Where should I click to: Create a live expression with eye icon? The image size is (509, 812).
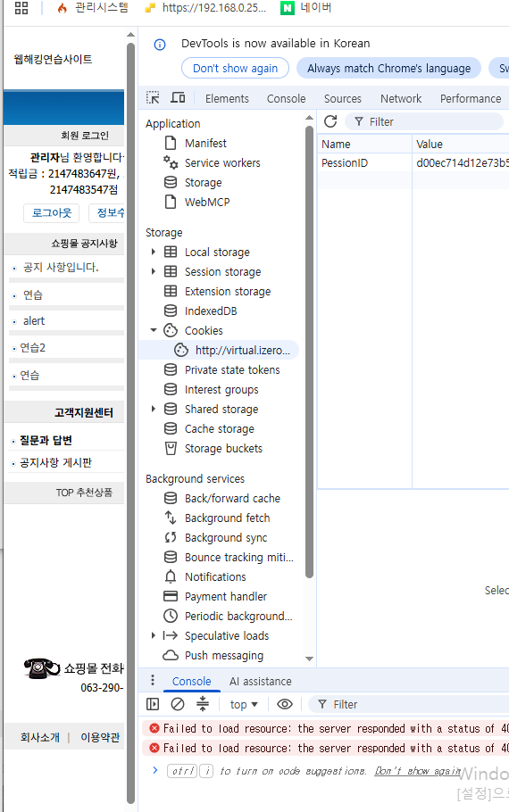pos(285,704)
